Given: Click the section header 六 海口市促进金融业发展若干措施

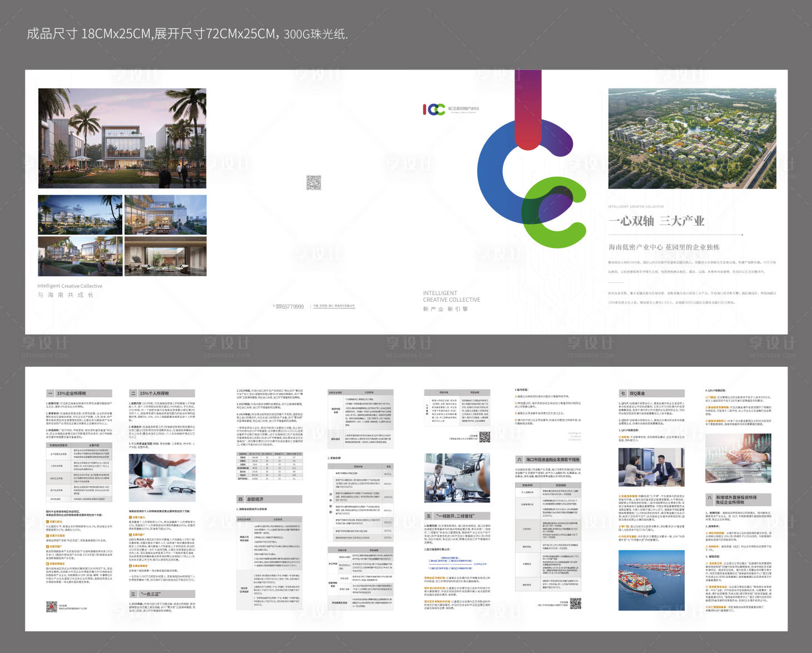Looking at the screenshot, I should (x=548, y=460).
